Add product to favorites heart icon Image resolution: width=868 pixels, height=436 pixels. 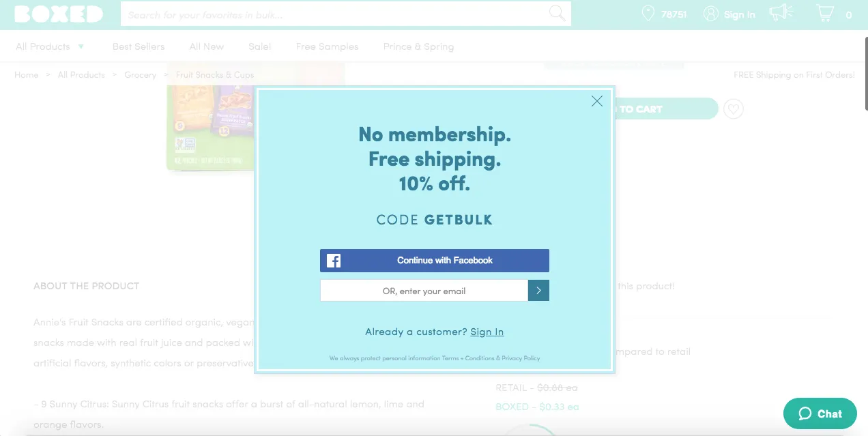click(x=734, y=109)
